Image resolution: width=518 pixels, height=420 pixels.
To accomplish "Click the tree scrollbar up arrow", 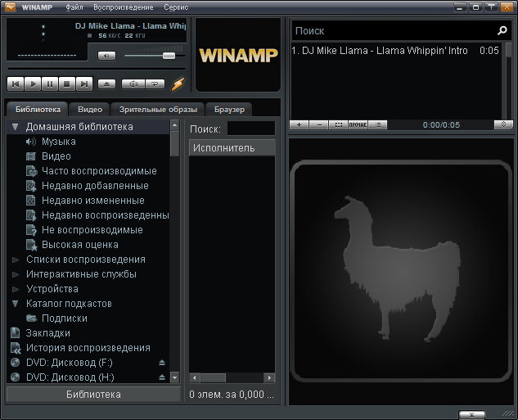I will 175,125.
